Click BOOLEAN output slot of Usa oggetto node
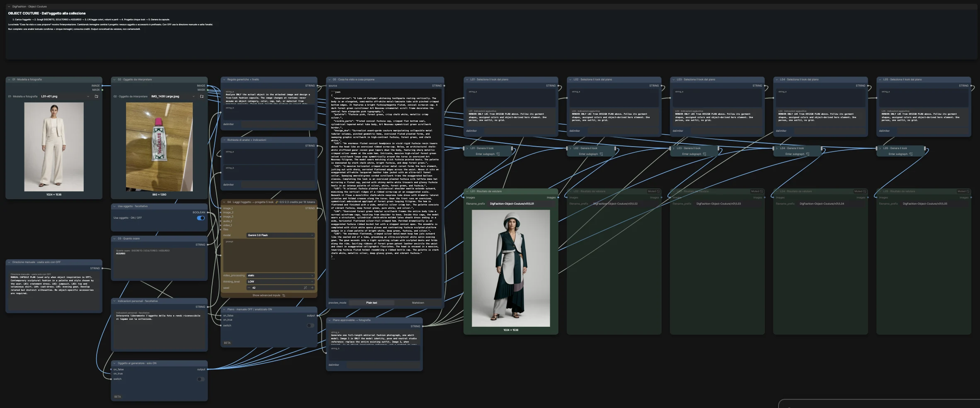 tap(207, 212)
